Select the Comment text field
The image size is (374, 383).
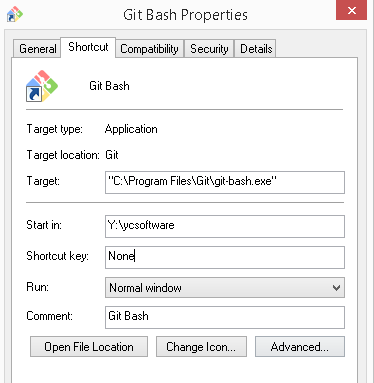(225, 317)
